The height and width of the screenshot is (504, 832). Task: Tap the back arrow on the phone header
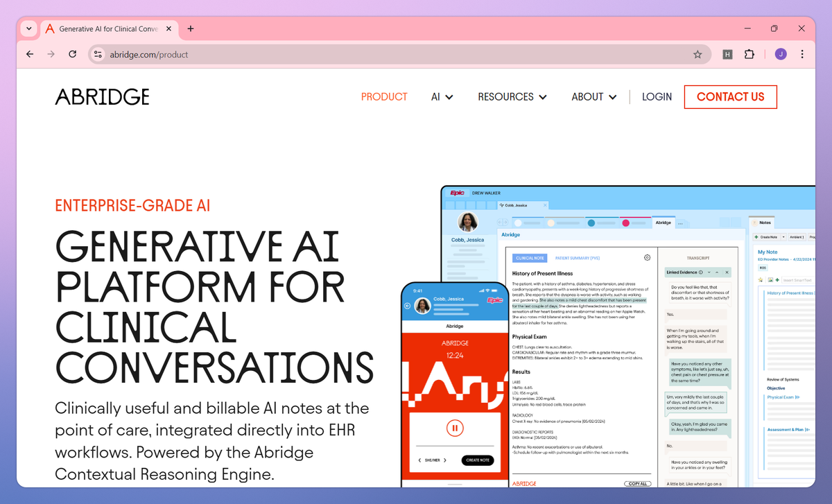point(407,306)
